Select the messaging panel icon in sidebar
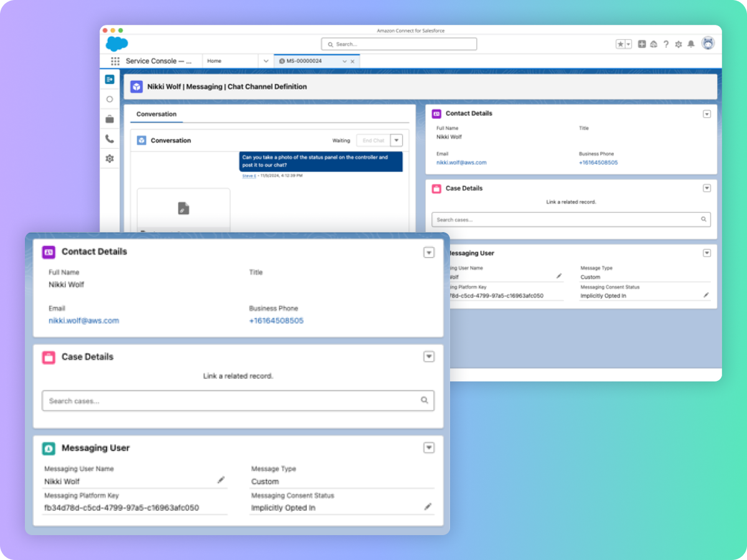Screen dimensions: 747x560 tap(110, 79)
